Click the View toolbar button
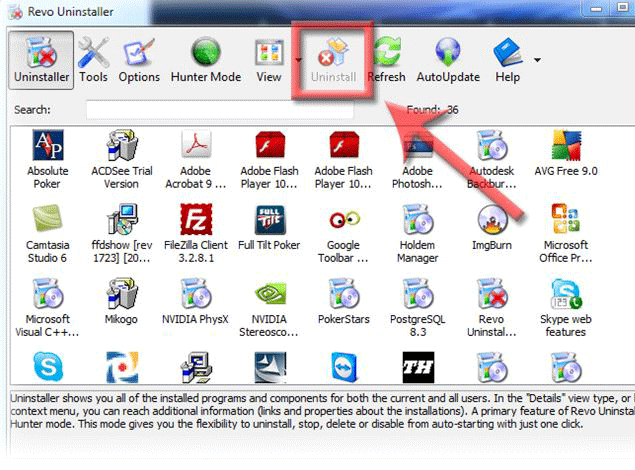 click(268, 60)
